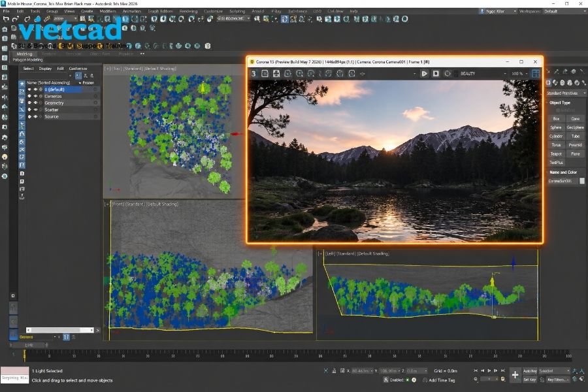
Task: Toggle frozen state of Geometry layer
Action: coord(95,103)
